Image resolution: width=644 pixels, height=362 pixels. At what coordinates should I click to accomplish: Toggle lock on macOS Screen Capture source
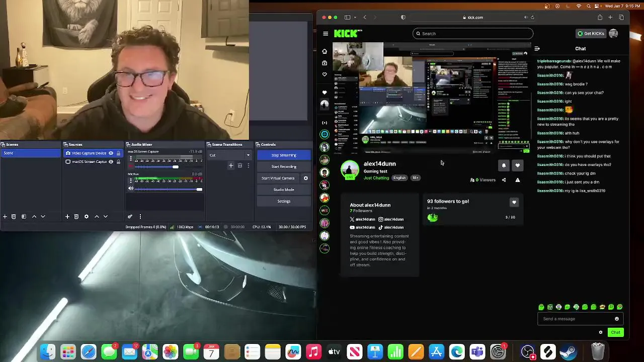click(118, 161)
